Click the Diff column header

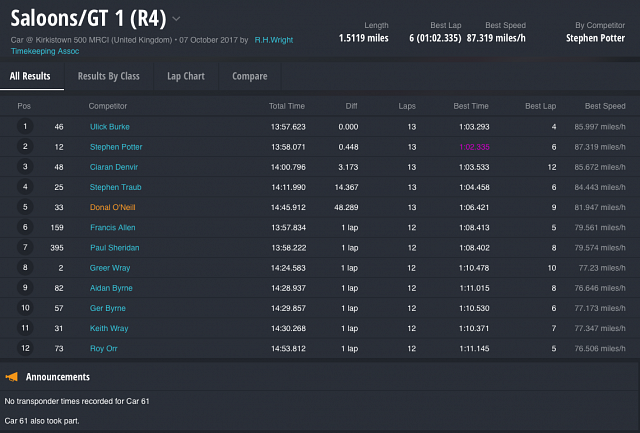click(x=351, y=106)
